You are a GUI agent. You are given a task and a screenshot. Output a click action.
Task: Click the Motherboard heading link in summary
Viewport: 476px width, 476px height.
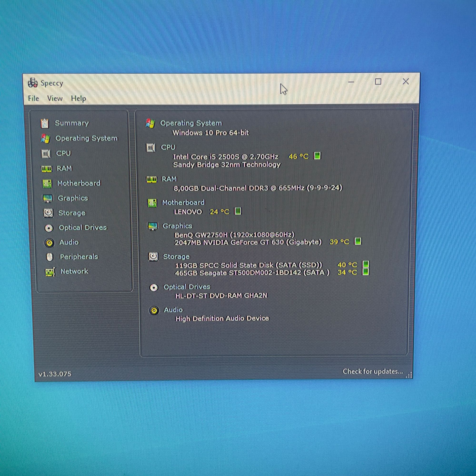[183, 203]
